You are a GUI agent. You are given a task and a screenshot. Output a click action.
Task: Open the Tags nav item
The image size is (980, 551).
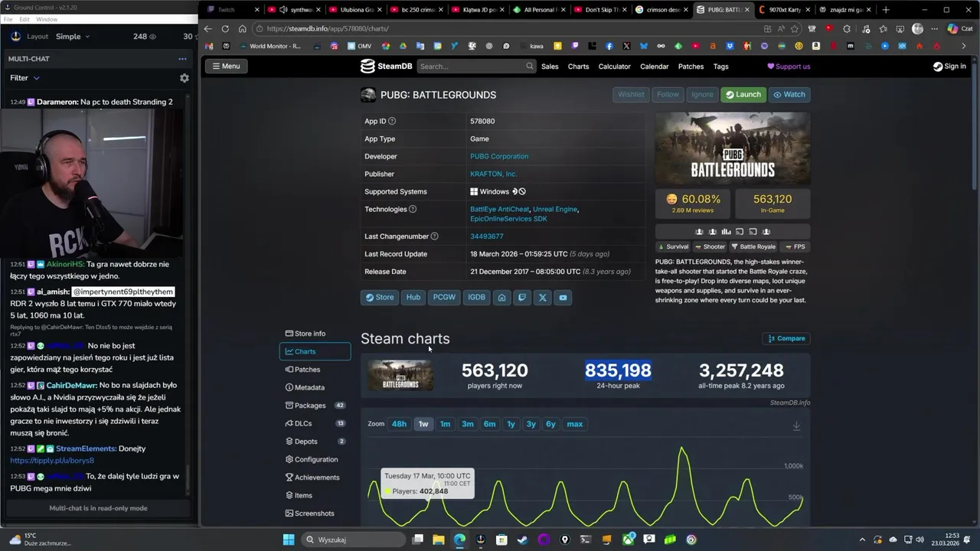click(720, 67)
